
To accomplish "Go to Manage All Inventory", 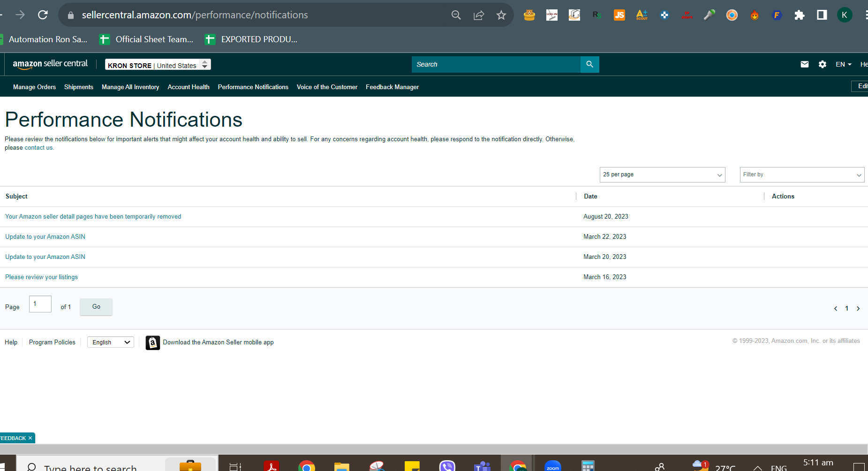I will coord(130,87).
